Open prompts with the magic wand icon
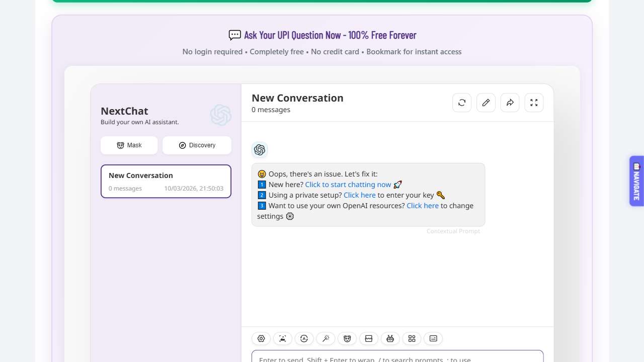Image resolution: width=644 pixels, height=362 pixels. 326,339
